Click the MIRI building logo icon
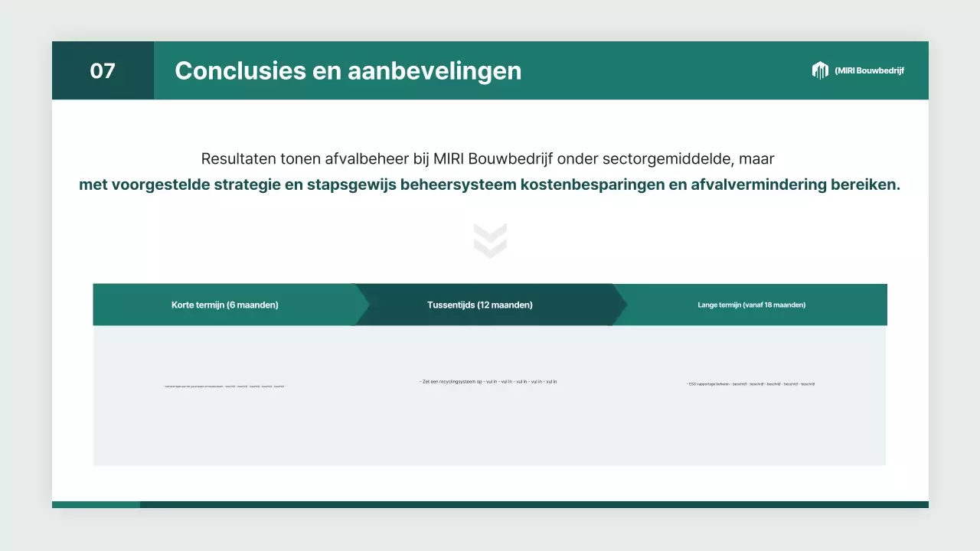980x551 pixels. pyautogui.click(x=820, y=70)
